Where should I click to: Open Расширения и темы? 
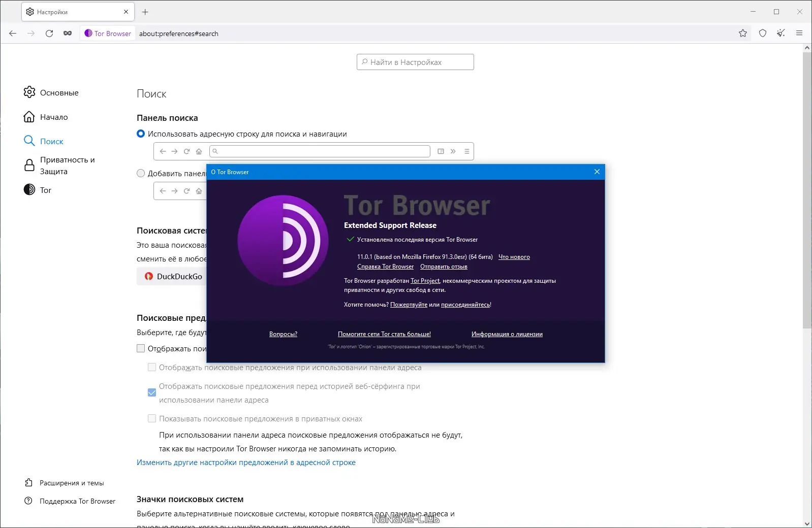[65, 483]
